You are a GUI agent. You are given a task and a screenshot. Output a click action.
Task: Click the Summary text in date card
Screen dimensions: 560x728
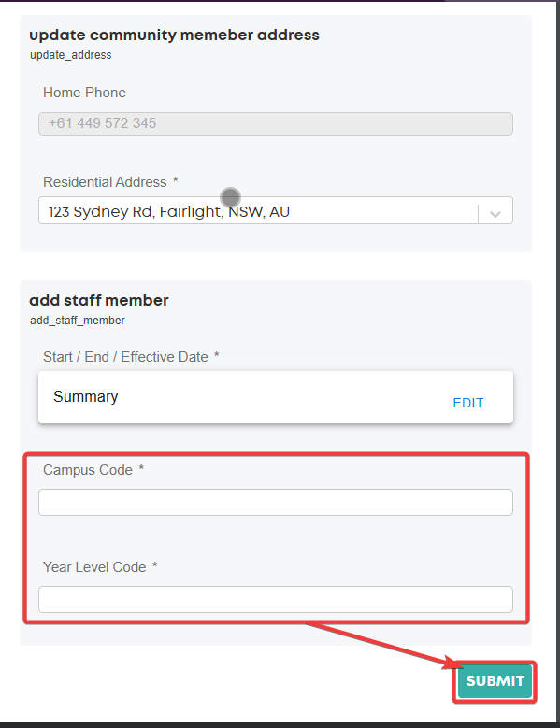[86, 396]
